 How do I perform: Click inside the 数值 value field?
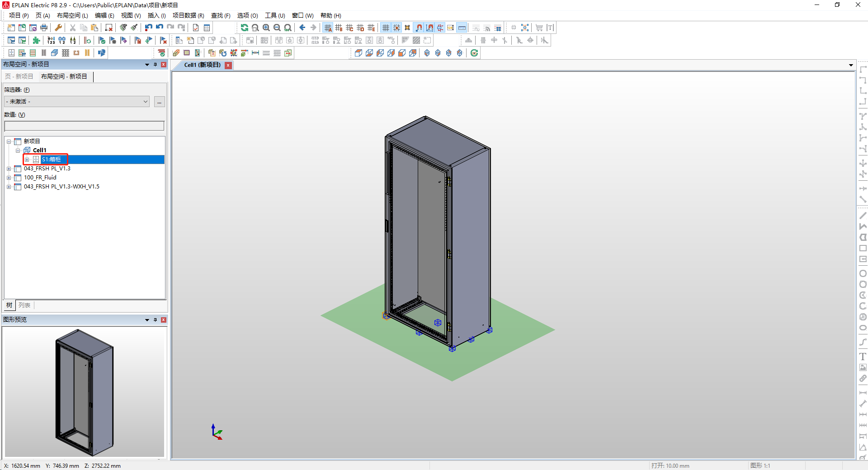click(x=84, y=126)
